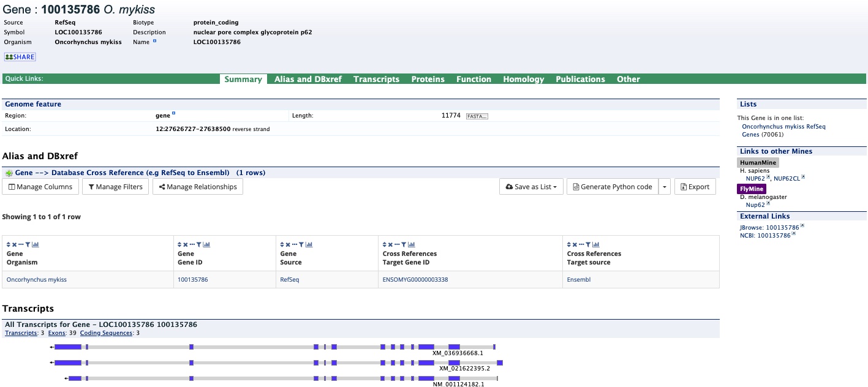Viewport: 868px width, 387px height.
Task: Click transcript diagram NM_001124182.1
Action: [281, 378]
